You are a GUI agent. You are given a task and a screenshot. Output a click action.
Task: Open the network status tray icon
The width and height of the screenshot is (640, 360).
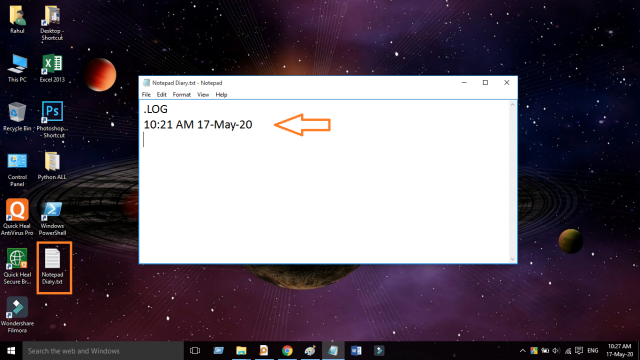click(x=568, y=351)
